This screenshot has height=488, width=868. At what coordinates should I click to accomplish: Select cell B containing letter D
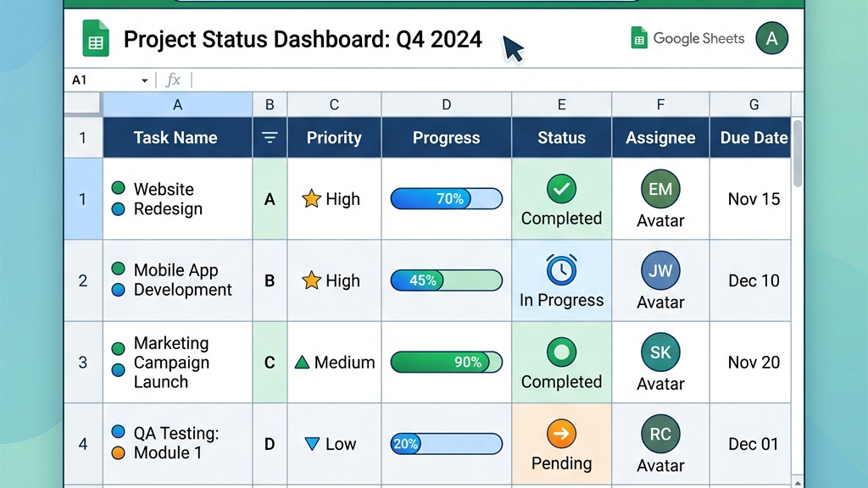(x=270, y=444)
